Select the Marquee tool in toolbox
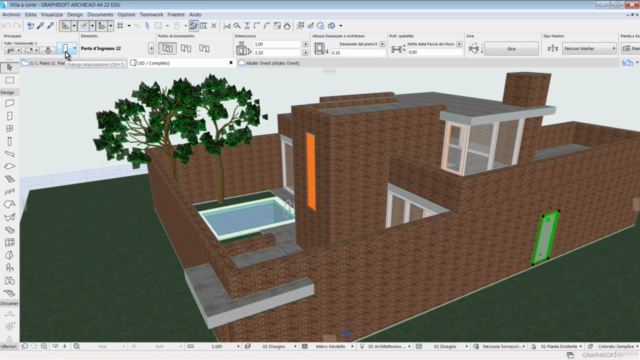The image size is (640, 360). click(9, 80)
